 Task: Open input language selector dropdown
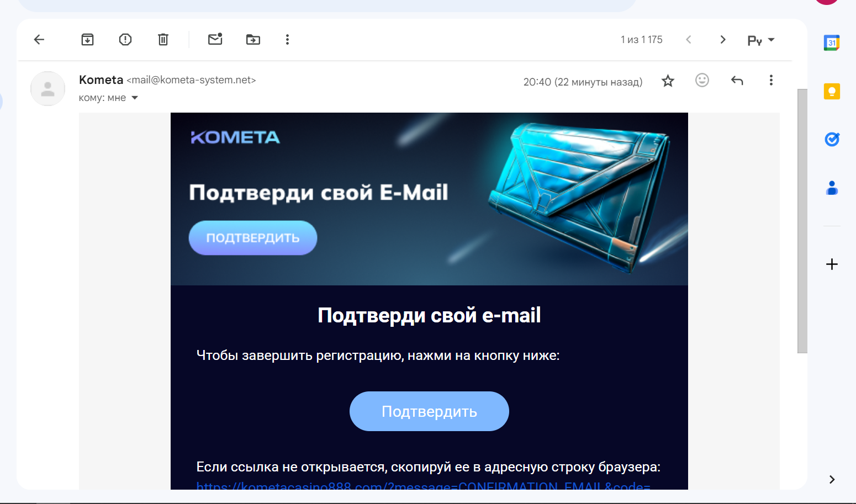pos(761,40)
